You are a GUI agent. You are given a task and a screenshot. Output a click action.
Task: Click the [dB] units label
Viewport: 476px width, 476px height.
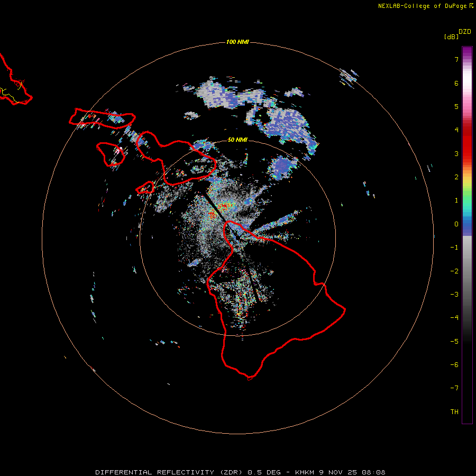tap(452, 36)
